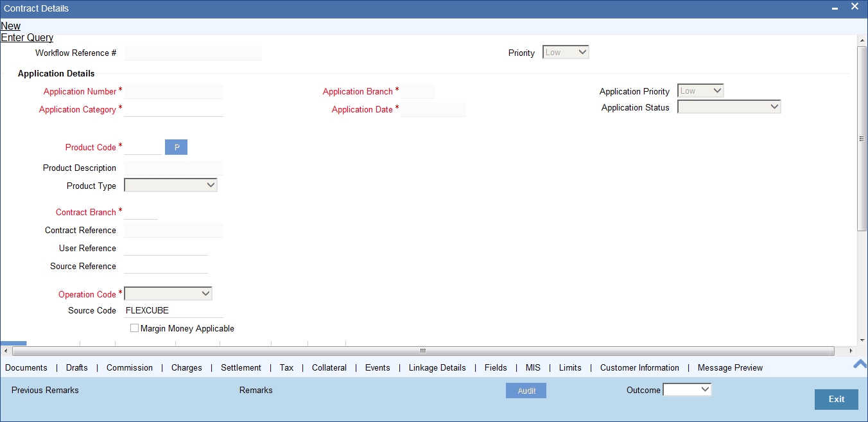The width and height of the screenshot is (868, 422).
Task: Open the Tax tab
Action: (x=286, y=368)
